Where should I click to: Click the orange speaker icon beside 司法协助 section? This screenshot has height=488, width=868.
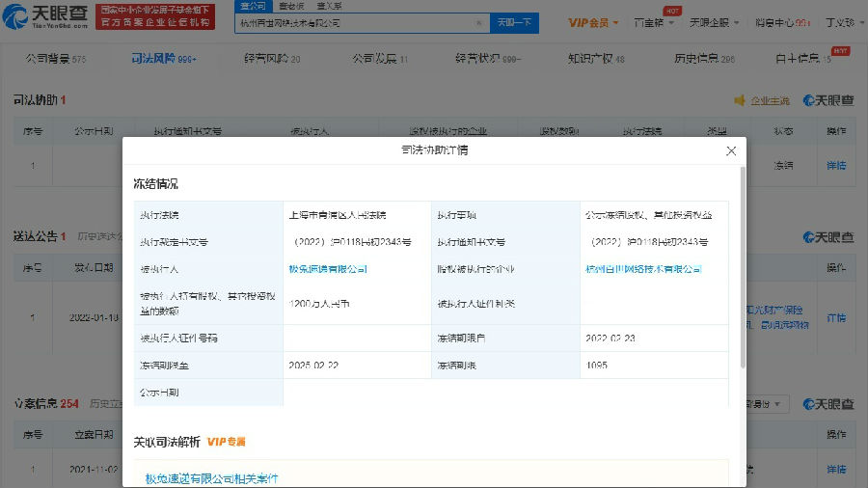pyautogui.click(x=739, y=100)
